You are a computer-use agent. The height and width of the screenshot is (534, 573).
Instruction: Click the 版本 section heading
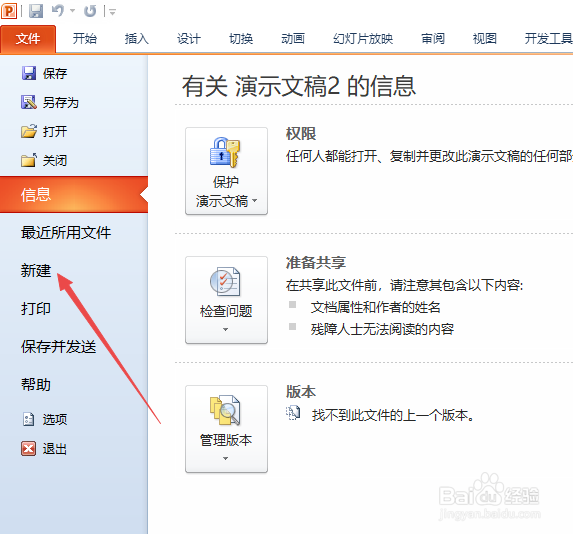tap(301, 391)
